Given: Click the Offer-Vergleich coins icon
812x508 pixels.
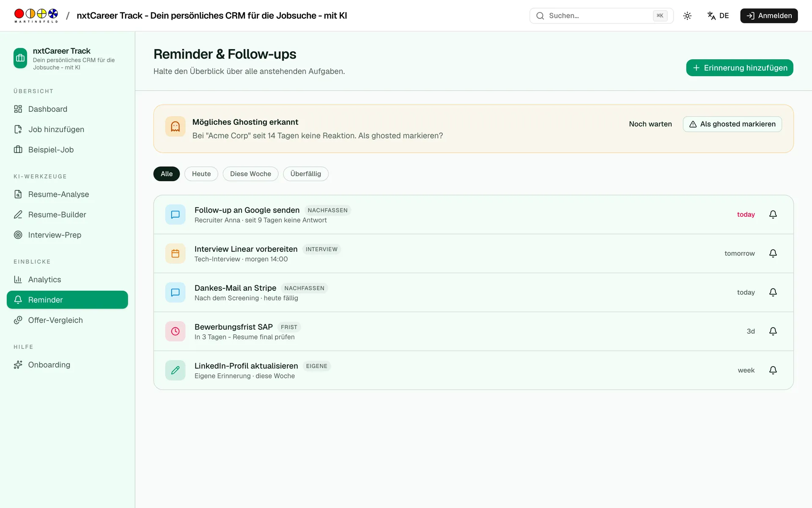Looking at the screenshot, I should 18,320.
